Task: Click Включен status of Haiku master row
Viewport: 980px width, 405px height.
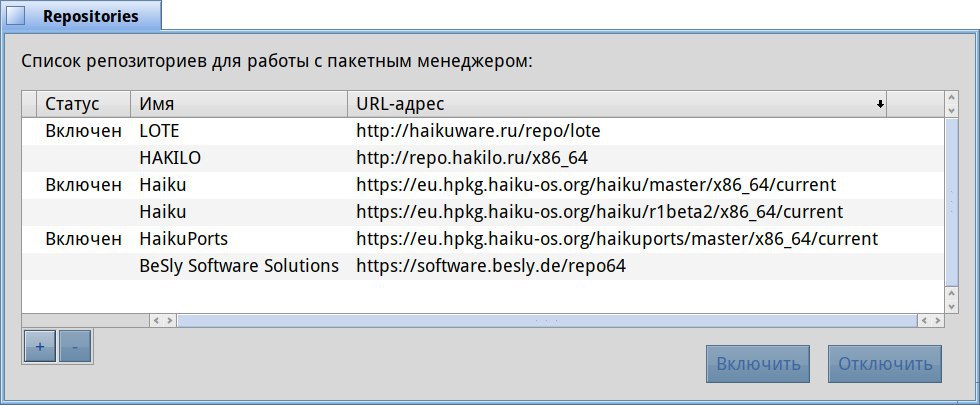Action: click(84, 185)
